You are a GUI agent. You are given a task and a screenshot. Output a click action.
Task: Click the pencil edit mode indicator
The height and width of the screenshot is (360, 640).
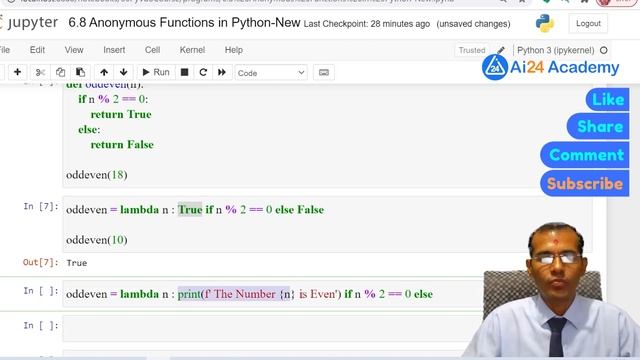(501, 50)
